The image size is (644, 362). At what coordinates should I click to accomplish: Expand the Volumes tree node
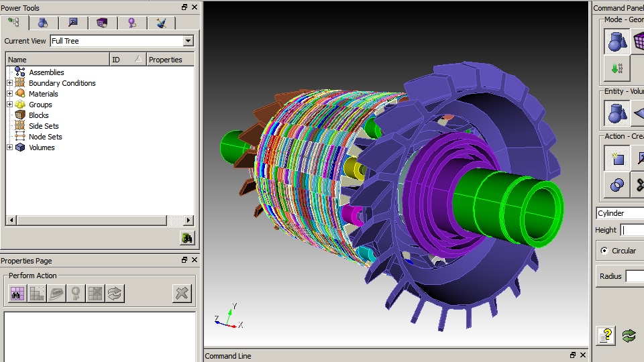tap(10, 147)
